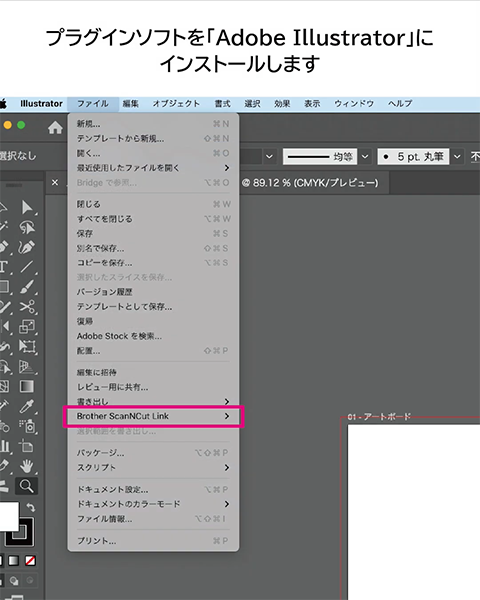480x600 pixels.
Task: Choose Adobe Stock を検索...
Action: click(153, 336)
